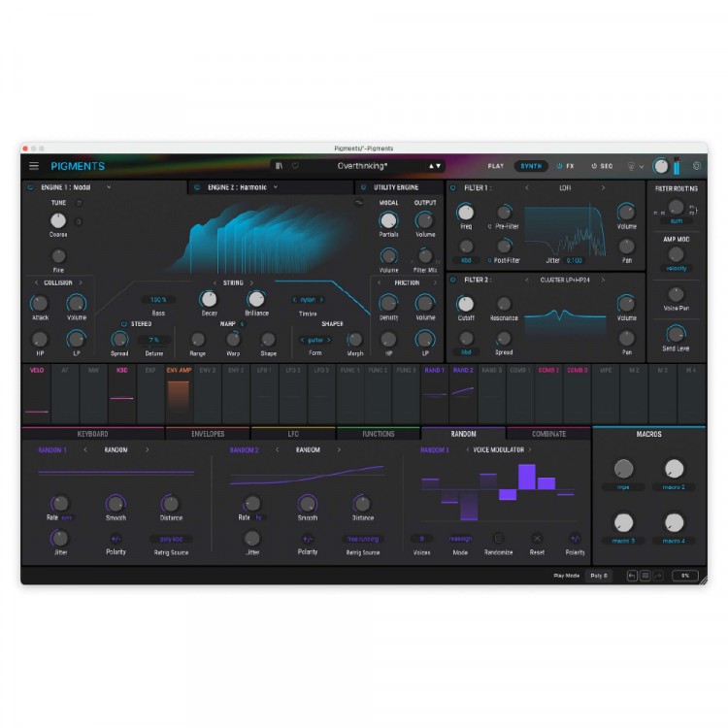Screen dimensions: 728x728
Task: Toggle Engine 2 power button
Action: click(197, 187)
